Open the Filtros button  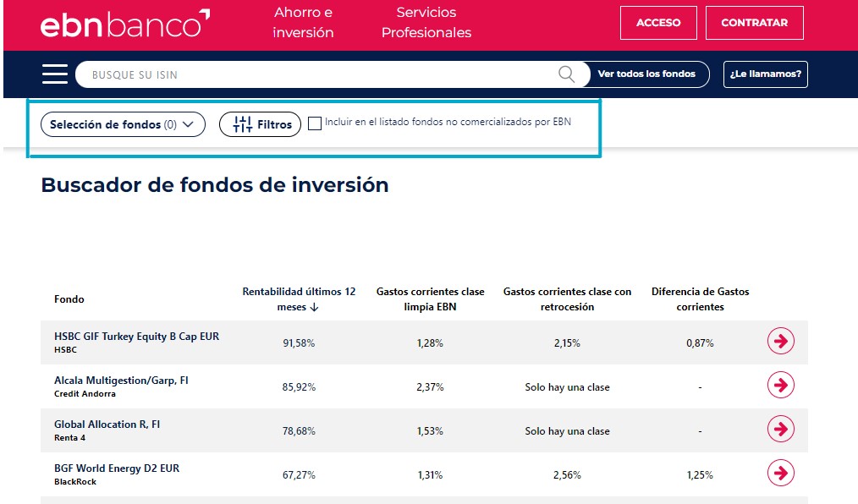coord(260,124)
